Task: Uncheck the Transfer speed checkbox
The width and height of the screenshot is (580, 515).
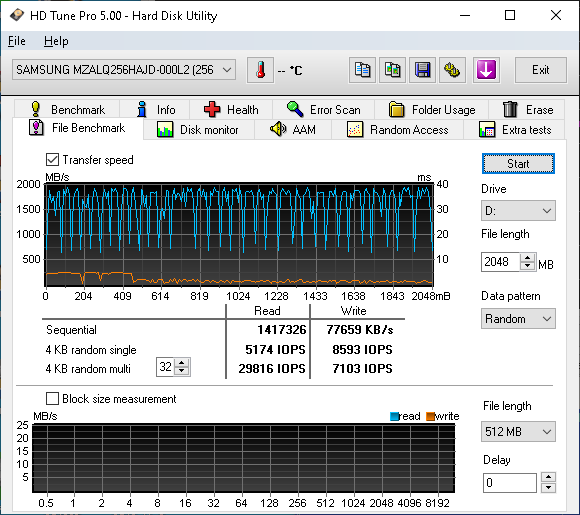Action: pos(52,160)
